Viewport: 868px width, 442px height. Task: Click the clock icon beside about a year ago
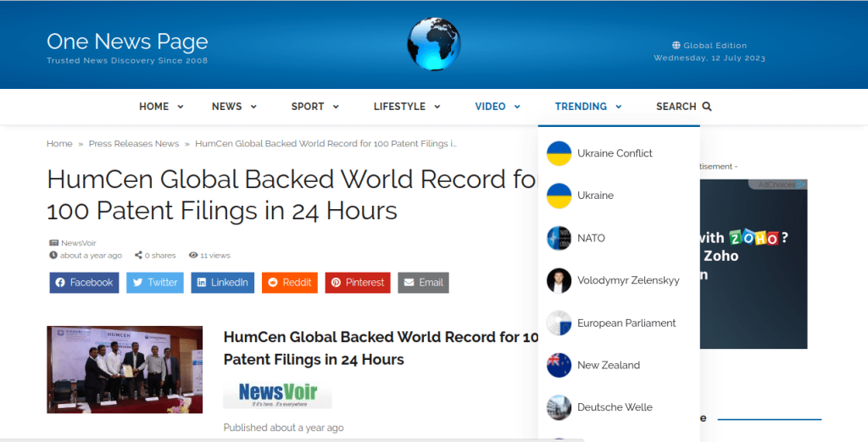click(53, 255)
